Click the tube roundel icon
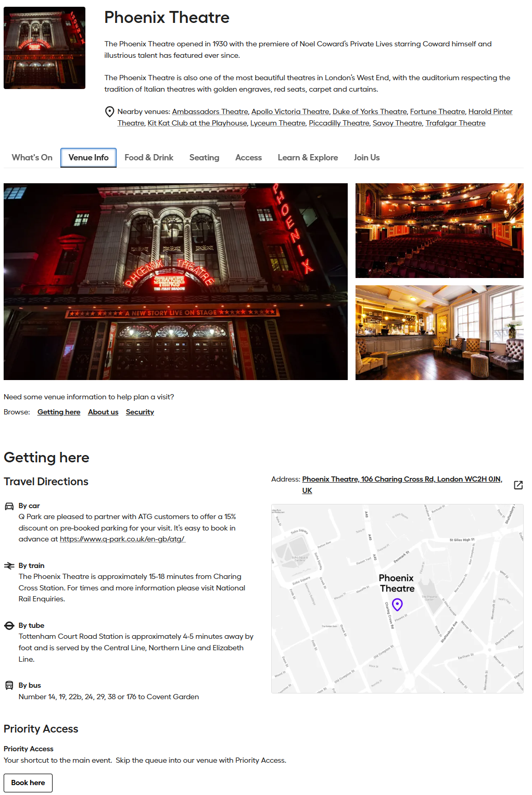 (9, 626)
